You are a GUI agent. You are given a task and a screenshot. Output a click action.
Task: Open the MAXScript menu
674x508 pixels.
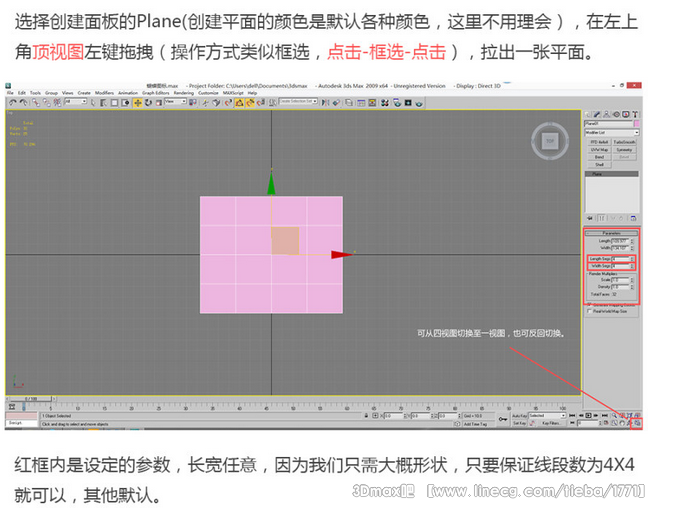[x=233, y=93]
